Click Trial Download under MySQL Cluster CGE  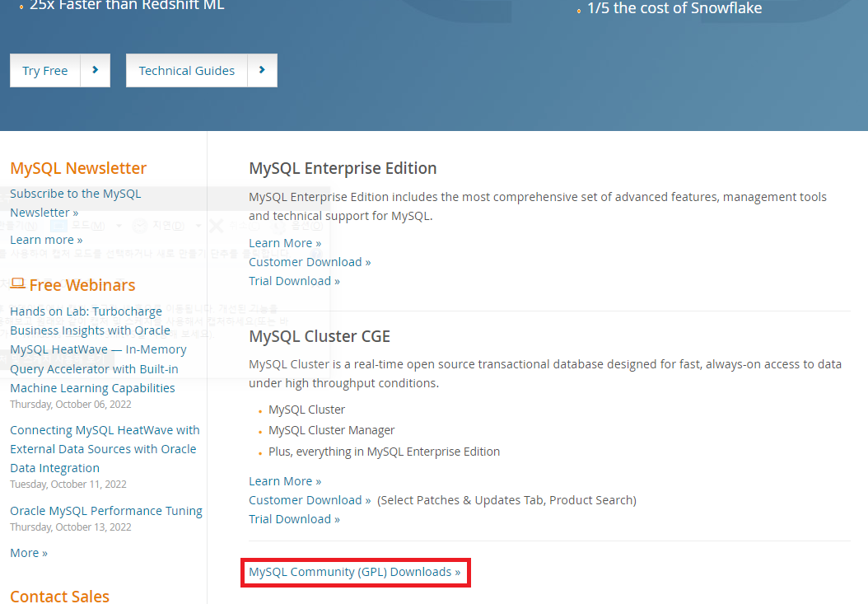[295, 518]
